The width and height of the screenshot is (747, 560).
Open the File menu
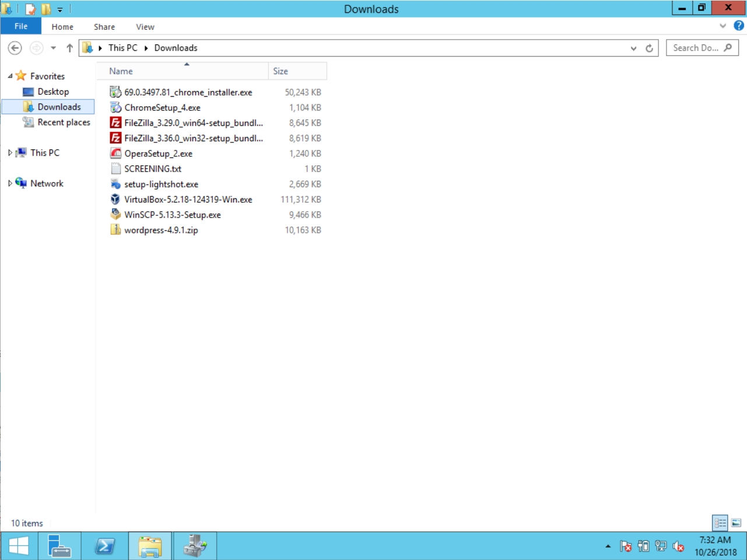[x=21, y=26]
